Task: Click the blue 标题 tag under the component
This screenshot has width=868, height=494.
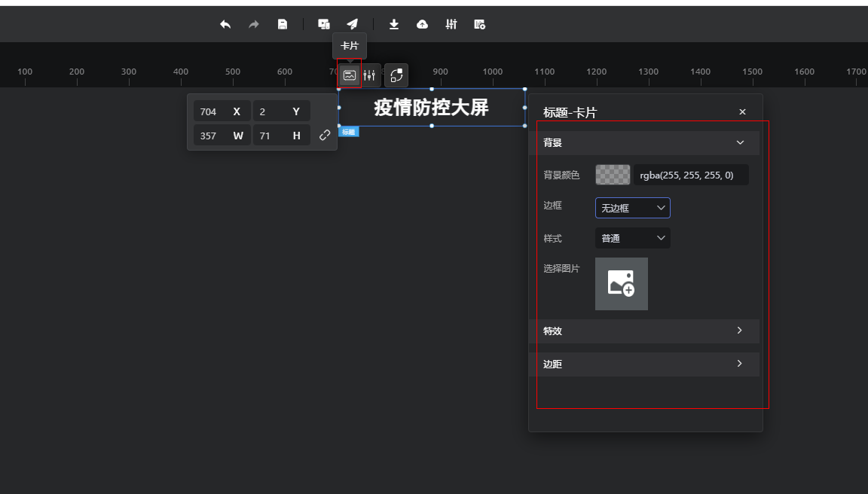Action: 349,132
